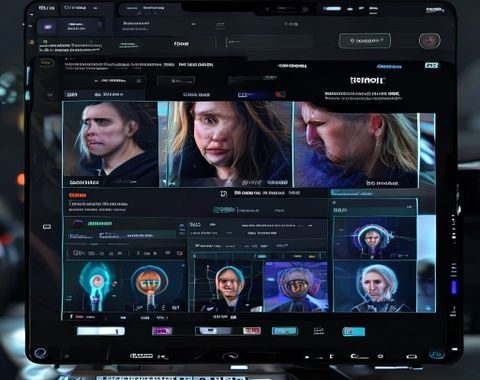
Task: Click the round profile avatar at top right
Action: [430, 41]
